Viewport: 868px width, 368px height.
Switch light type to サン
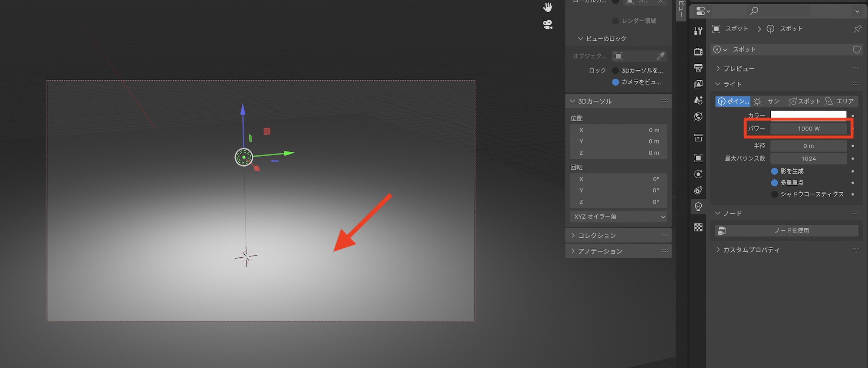(767, 101)
